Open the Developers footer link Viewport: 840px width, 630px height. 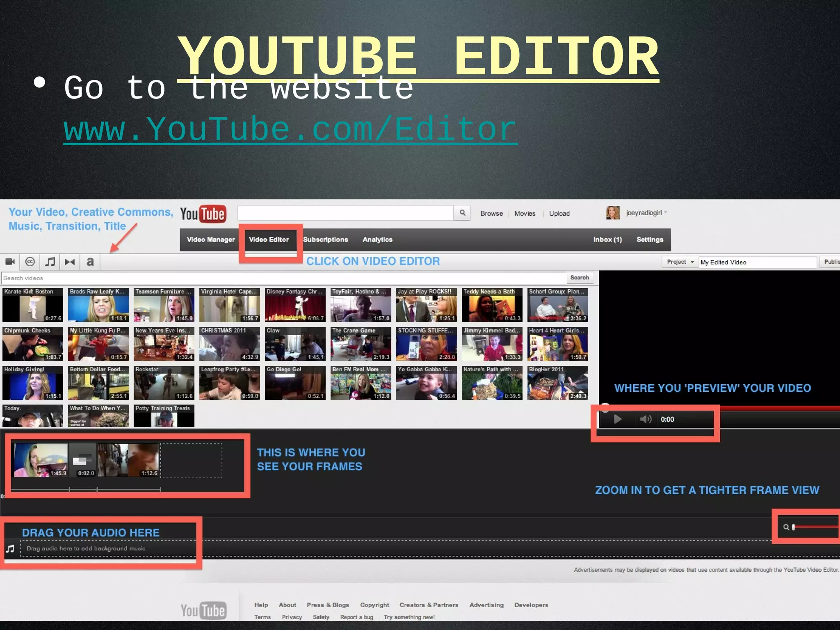(x=531, y=605)
